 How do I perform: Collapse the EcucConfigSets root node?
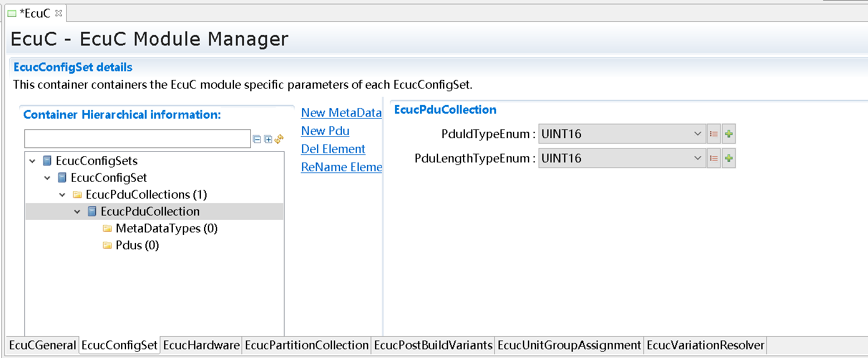tap(32, 161)
